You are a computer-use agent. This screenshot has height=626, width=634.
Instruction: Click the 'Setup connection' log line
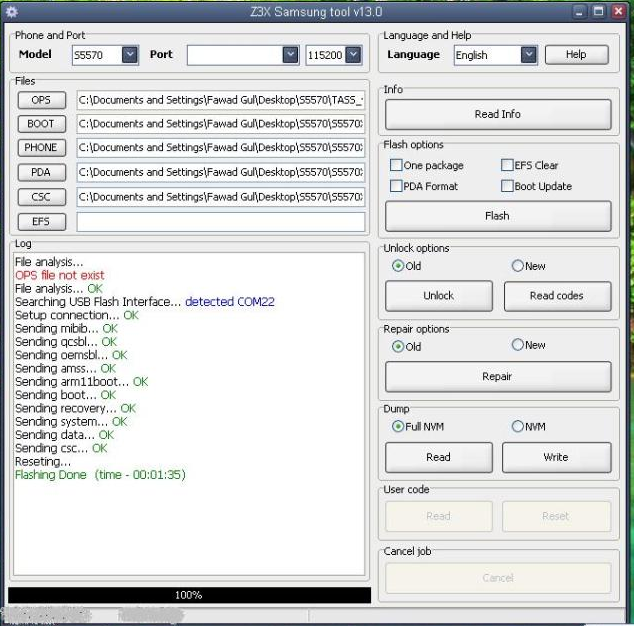tap(77, 315)
